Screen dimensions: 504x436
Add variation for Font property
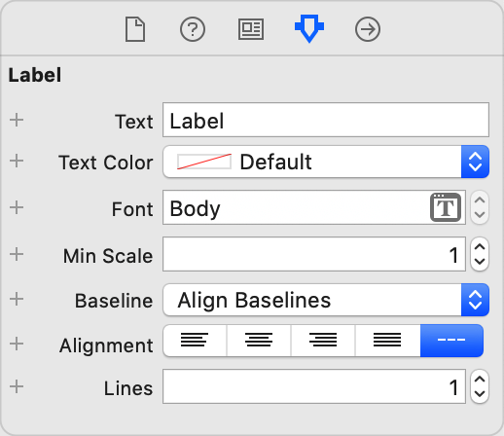tap(17, 207)
